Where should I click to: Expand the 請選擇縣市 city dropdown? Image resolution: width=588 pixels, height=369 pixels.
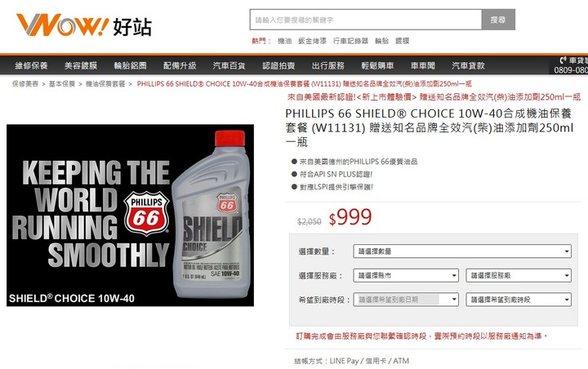[406, 276]
